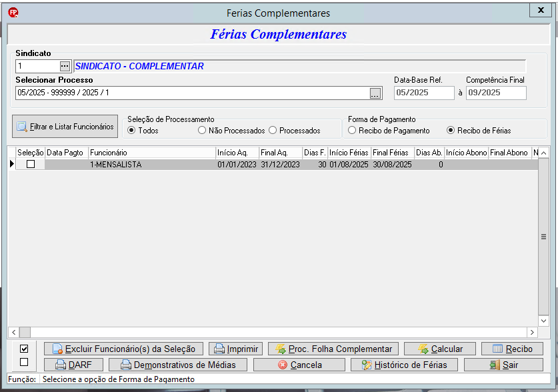Click the Final Férias column header

click(x=393, y=153)
